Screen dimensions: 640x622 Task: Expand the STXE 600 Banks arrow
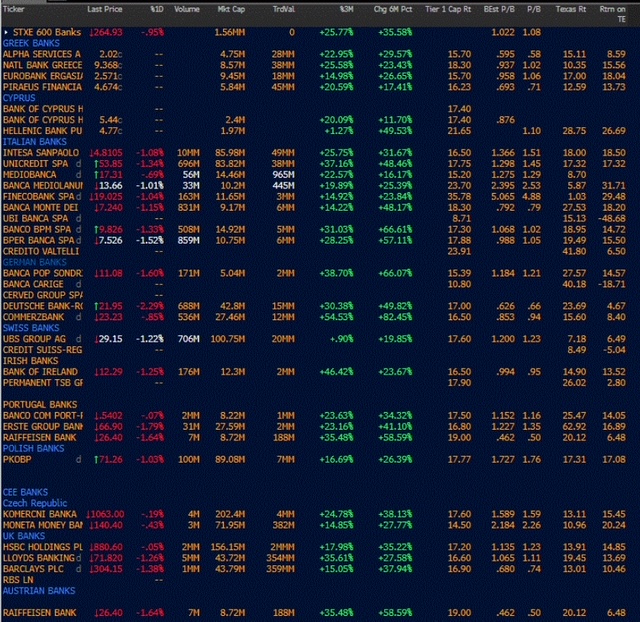[6, 32]
